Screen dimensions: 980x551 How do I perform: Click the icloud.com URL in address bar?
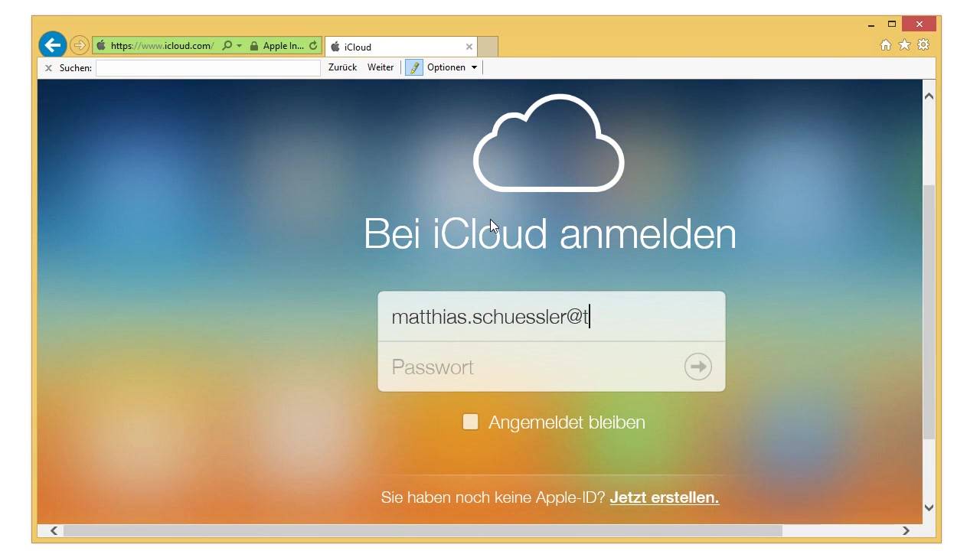point(162,46)
